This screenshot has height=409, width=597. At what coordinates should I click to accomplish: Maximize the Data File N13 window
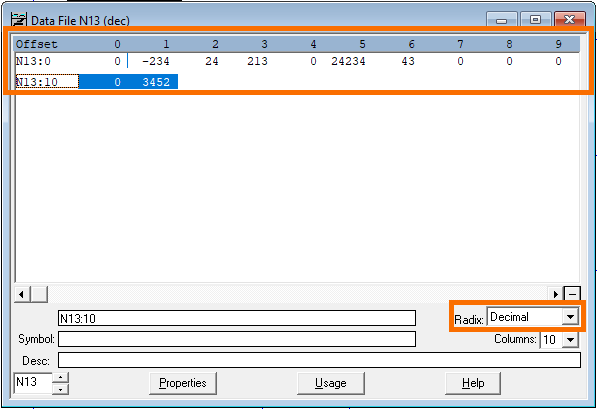(x=535, y=20)
